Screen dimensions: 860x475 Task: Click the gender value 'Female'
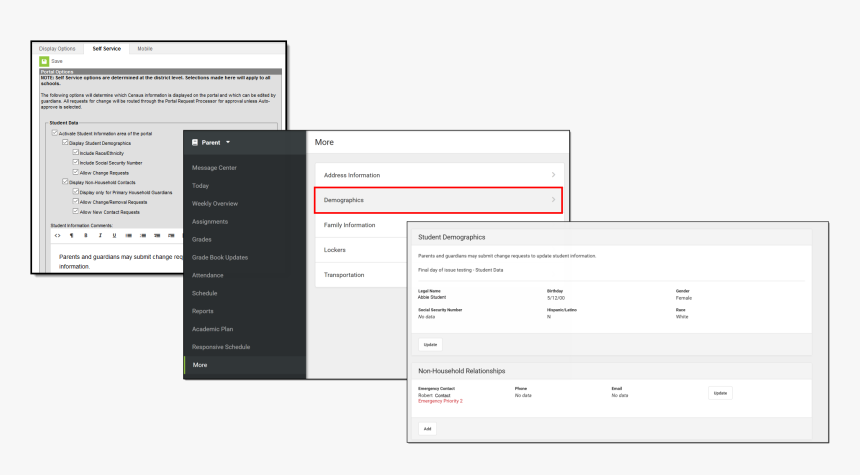[683, 298]
